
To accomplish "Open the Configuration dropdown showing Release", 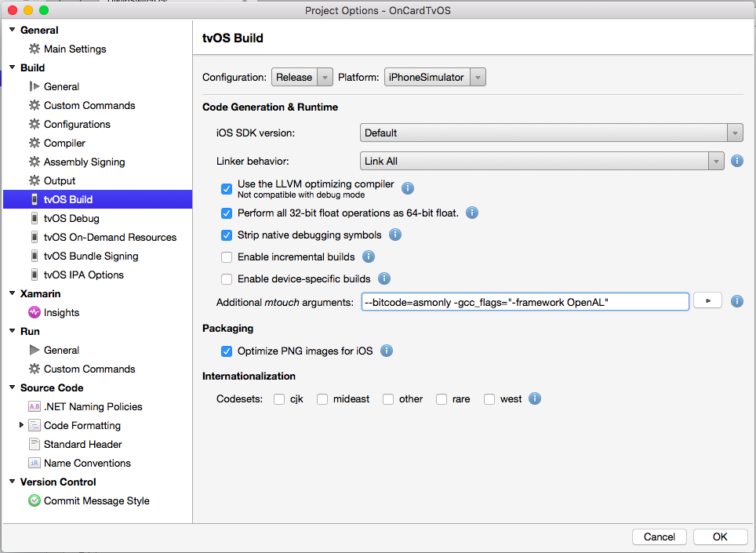I will [302, 77].
